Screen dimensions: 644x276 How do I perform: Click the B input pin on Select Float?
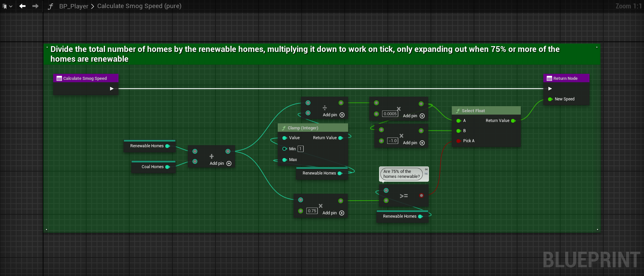click(x=459, y=131)
